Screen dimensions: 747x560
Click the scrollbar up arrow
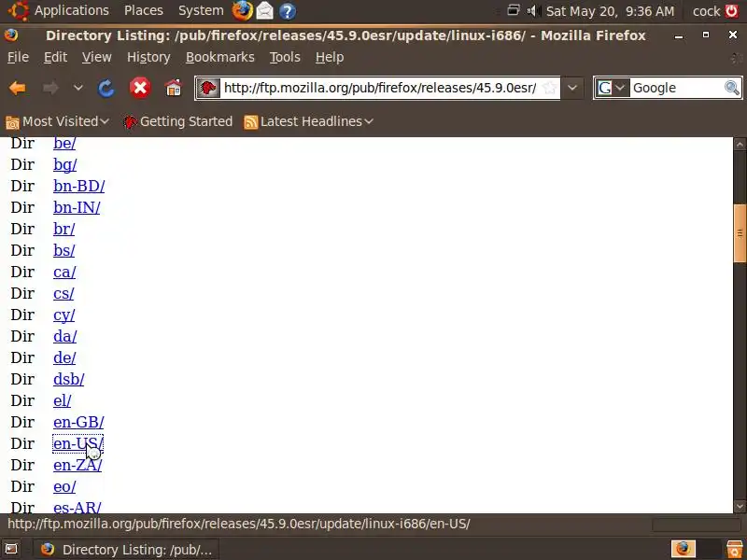(740, 144)
